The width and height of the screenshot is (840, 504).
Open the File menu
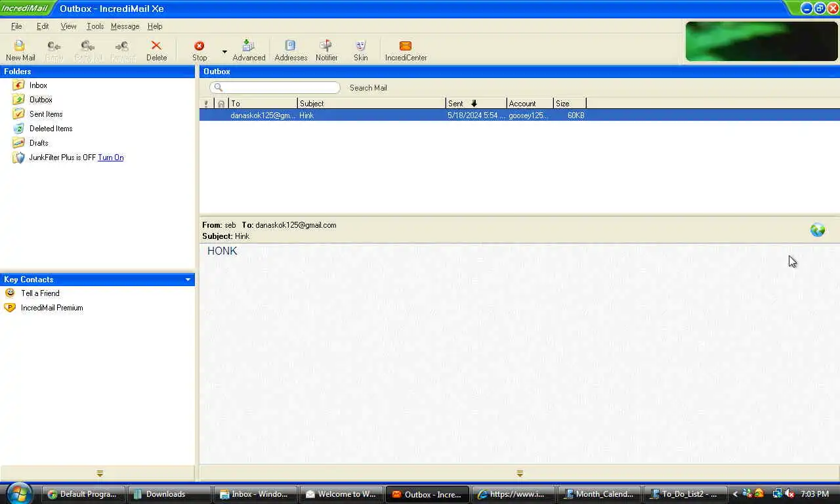[x=16, y=26]
